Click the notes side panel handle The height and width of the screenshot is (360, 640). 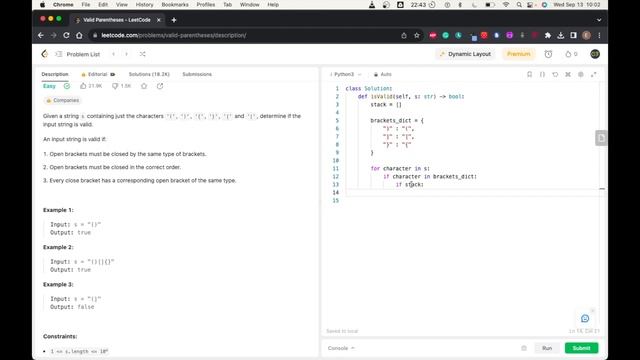[x=601, y=138]
